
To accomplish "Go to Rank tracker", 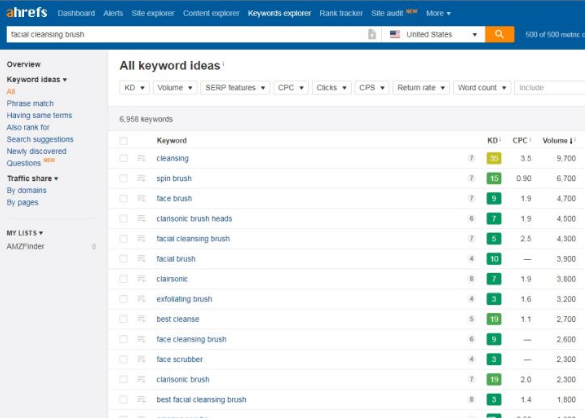I will point(341,13).
